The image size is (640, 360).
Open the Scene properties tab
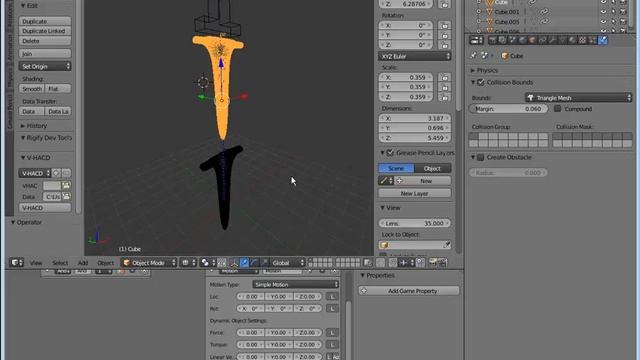[x=513, y=40]
